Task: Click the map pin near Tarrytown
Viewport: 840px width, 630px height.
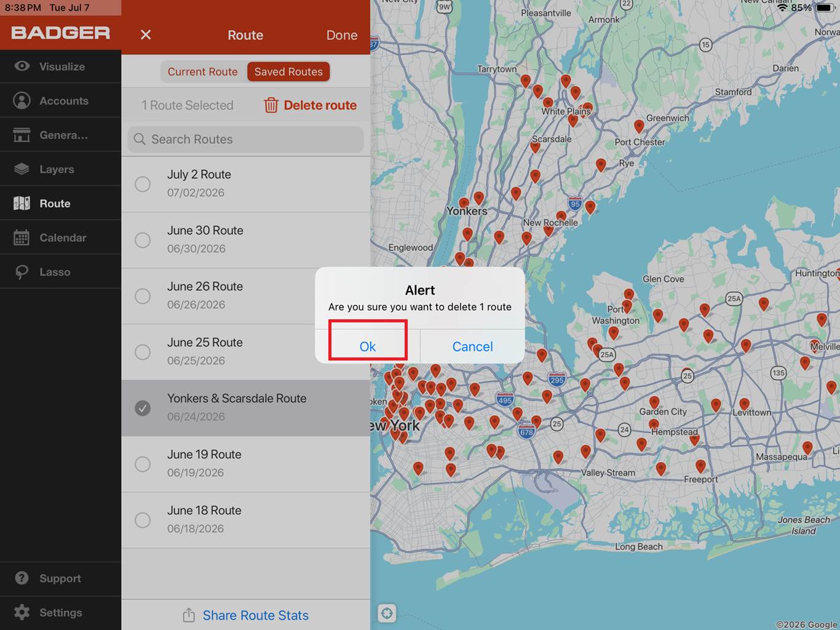Action: click(x=526, y=81)
